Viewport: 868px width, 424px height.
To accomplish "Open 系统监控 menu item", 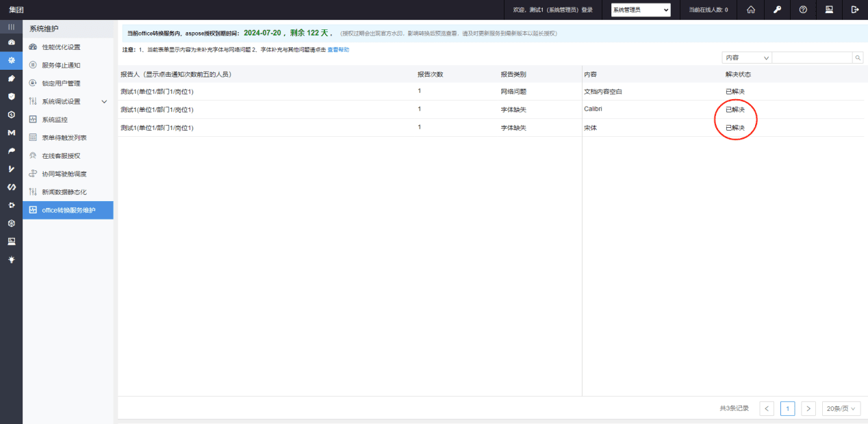I will coord(68,120).
